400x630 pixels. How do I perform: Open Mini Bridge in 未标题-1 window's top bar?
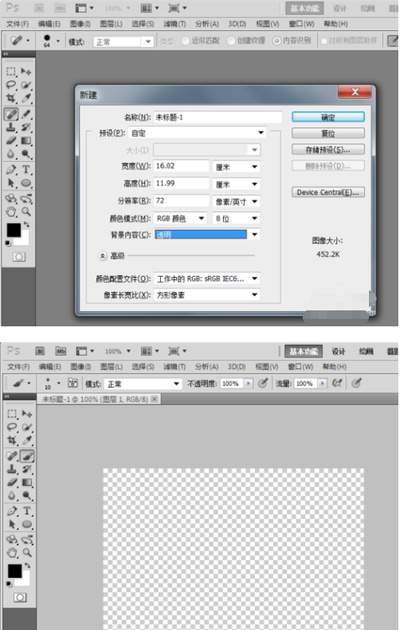click(x=61, y=351)
